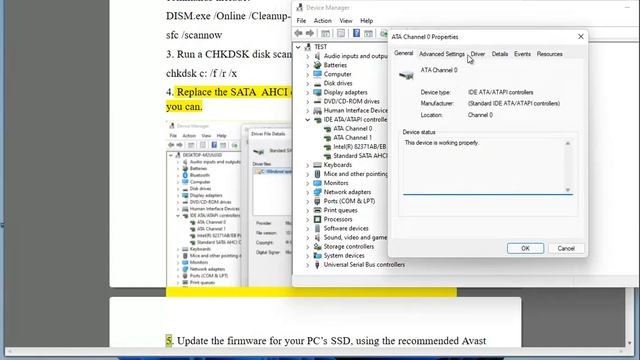
Task: Collapse the IDE ATA/ATAPI controllers node
Action: click(308, 120)
